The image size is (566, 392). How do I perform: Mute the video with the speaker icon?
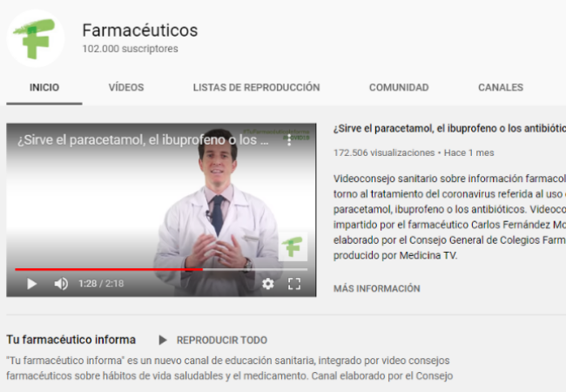click(x=61, y=284)
